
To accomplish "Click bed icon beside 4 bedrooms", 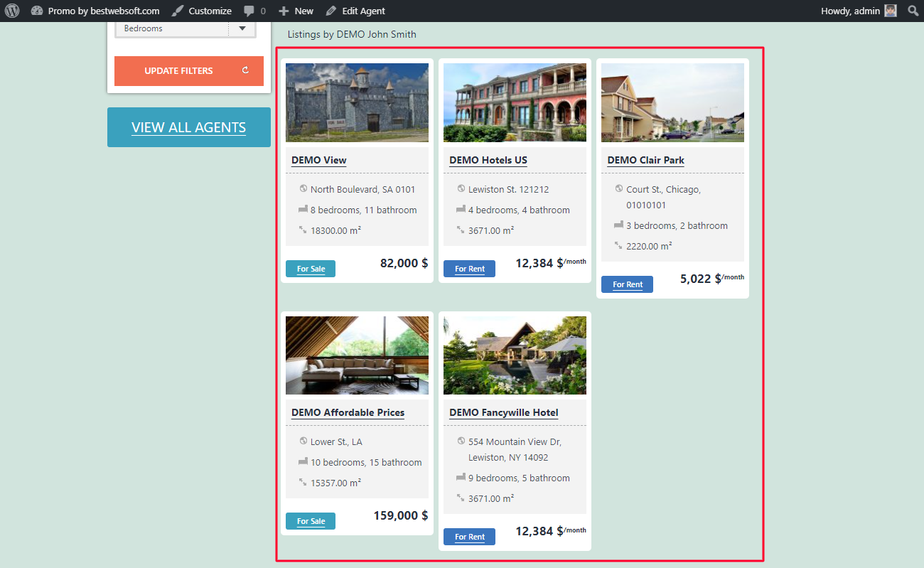I will [x=461, y=209].
